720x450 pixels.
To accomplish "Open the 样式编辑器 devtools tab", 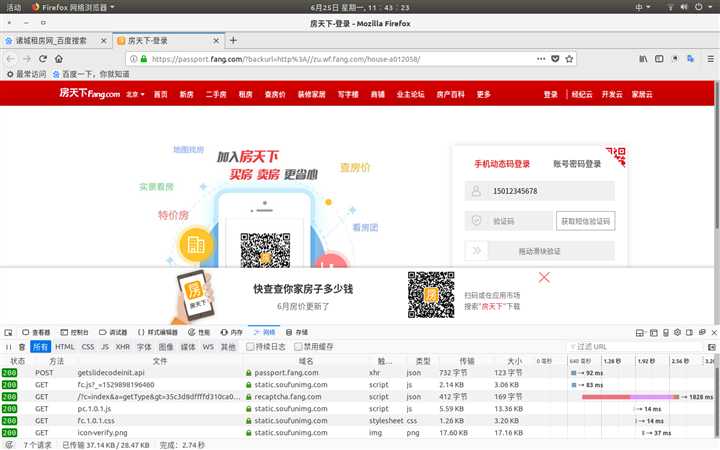I will (158, 332).
